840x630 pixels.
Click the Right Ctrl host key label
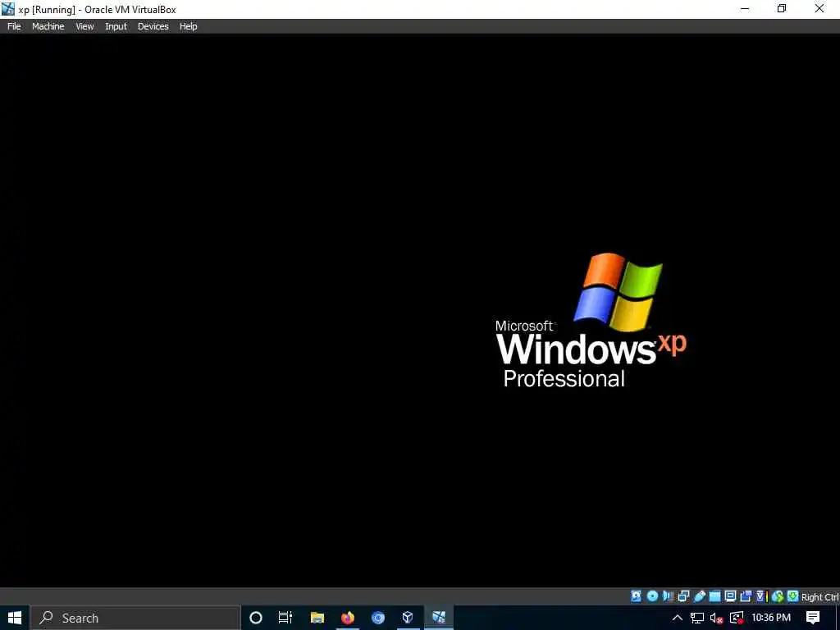[820, 597]
